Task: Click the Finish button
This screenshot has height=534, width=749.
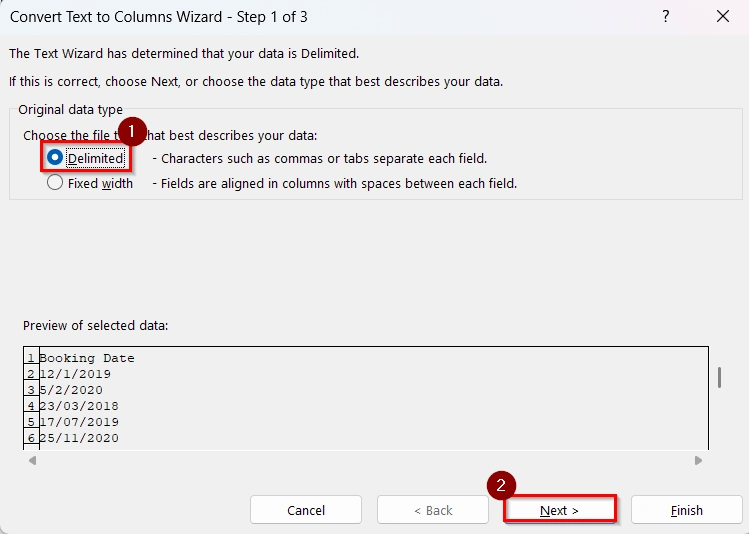Action: tap(686, 510)
